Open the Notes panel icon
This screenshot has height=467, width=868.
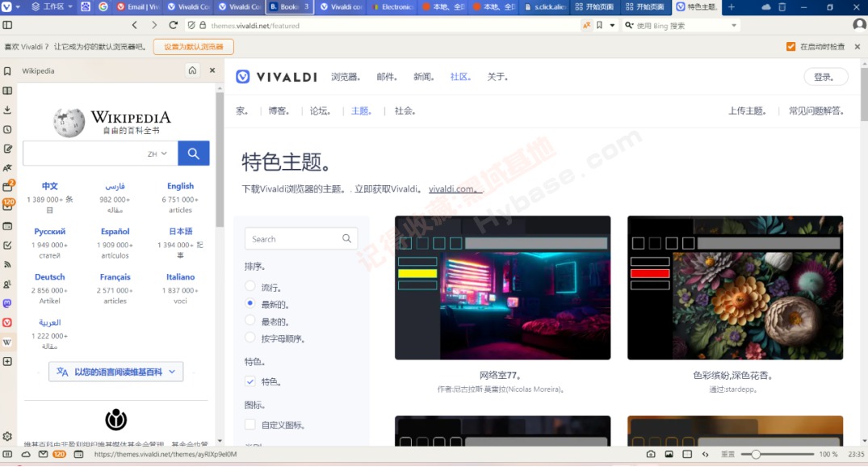pyautogui.click(x=7, y=149)
